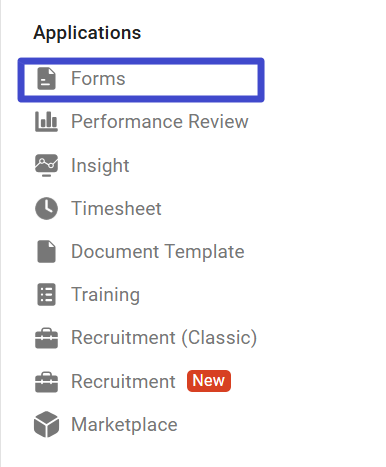Click the Training checklist icon
Image resolution: width=386 pixels, height=467 pixels.
(x=46, y=295)
